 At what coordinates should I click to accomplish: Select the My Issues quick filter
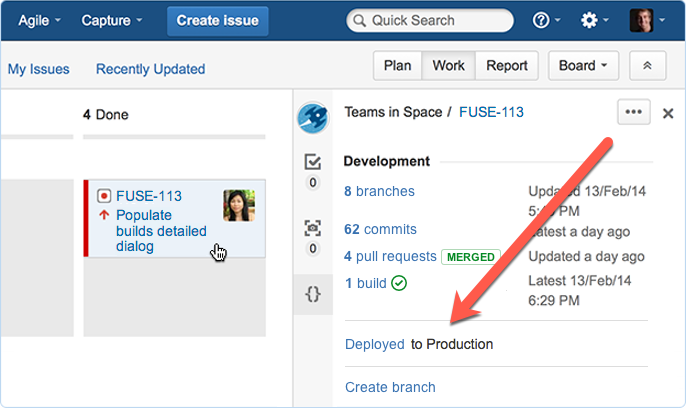[x=38, y=69]
